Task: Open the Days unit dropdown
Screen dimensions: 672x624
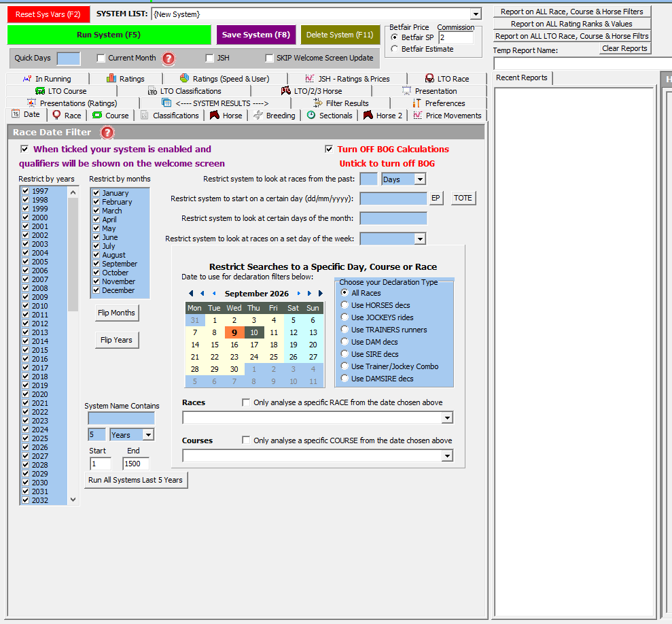Action: (420, 179)
